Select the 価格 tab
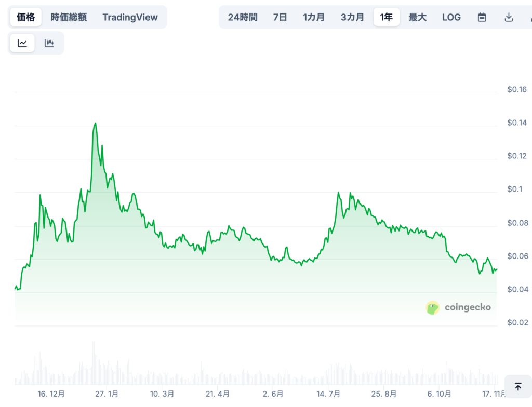Viewport: 532px width, 407px height. (x=25, y=17)
